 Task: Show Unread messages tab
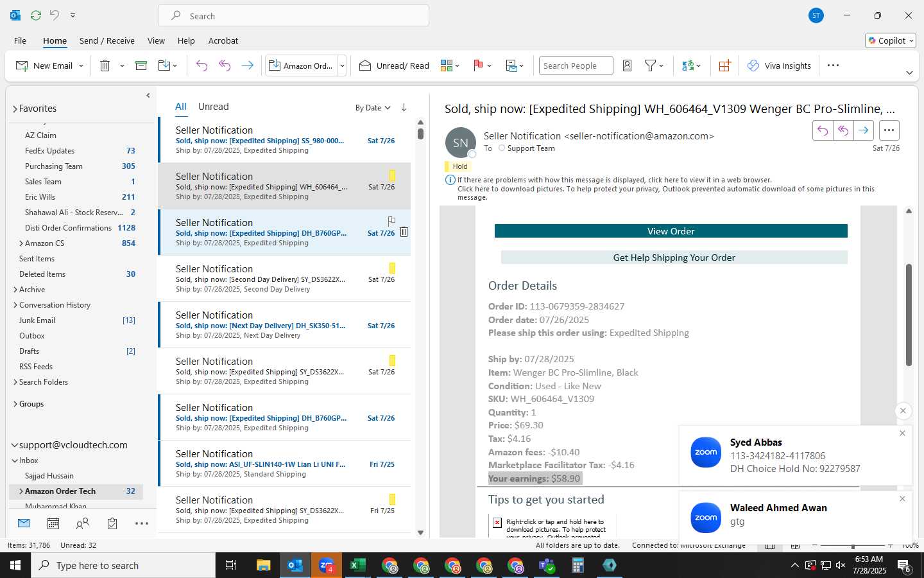213,107
